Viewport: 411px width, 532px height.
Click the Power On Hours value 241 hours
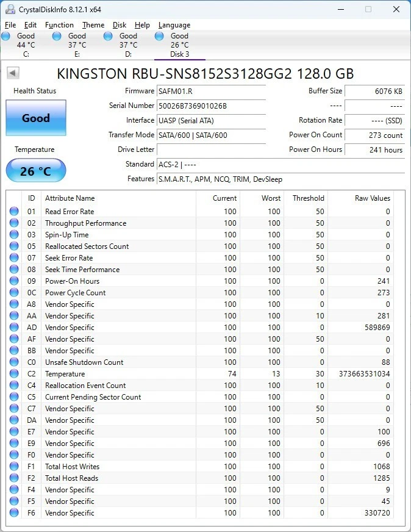click(374, 149)
